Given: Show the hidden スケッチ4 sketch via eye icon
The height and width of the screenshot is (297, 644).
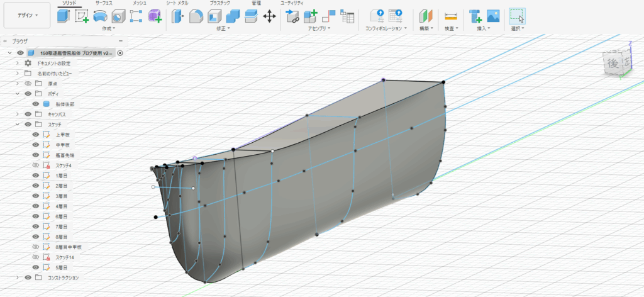Looking at the screenshot, I should (x=36, y=165).
